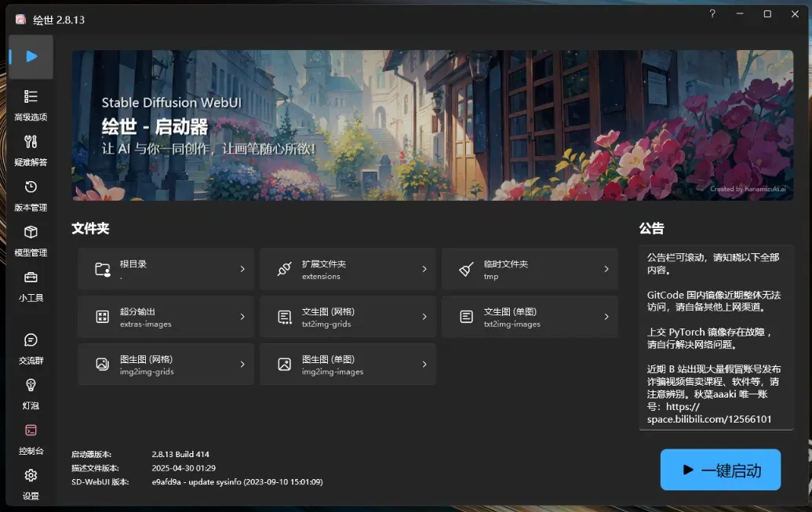
Task: Expand the 超分输出 extras-images chevron
Action: tap(242, 317)
